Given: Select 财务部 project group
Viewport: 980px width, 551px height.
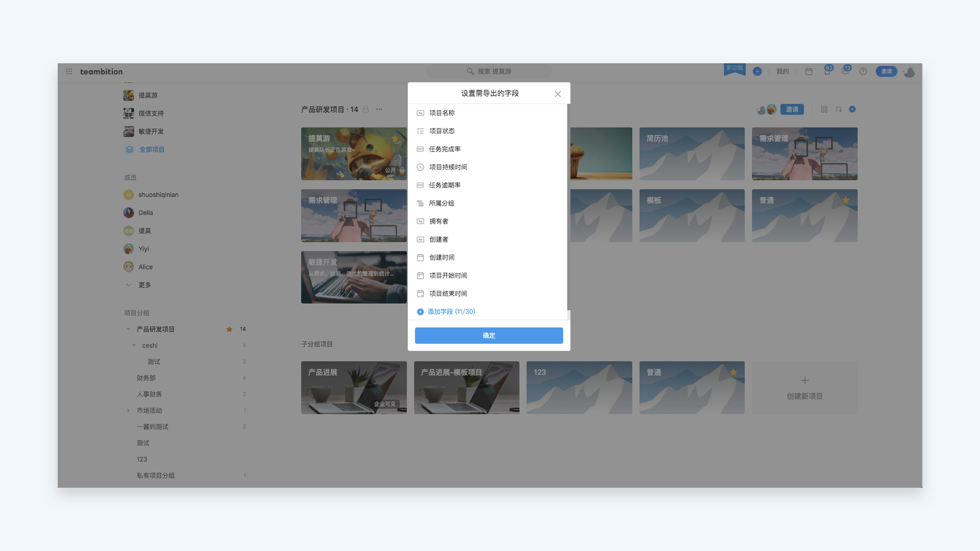Looking at the screenshot, I should (x=146, y=378).
